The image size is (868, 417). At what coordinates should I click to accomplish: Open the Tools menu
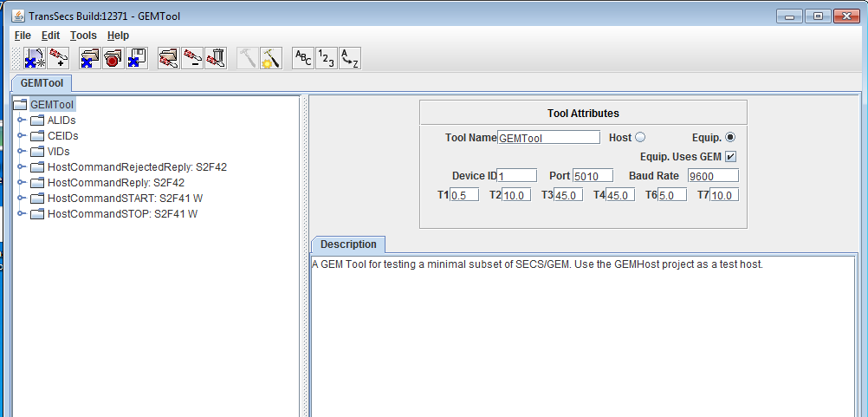[x=83, y=36]
